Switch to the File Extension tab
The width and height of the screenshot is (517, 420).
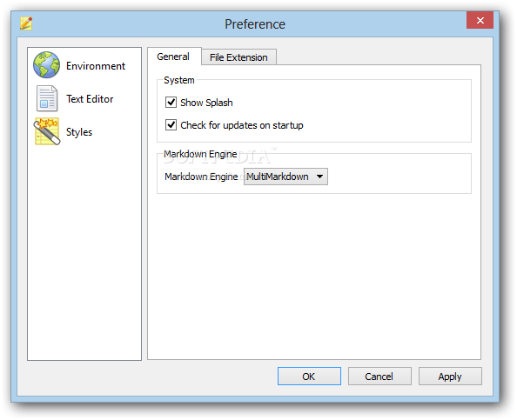tap(238, 57)
